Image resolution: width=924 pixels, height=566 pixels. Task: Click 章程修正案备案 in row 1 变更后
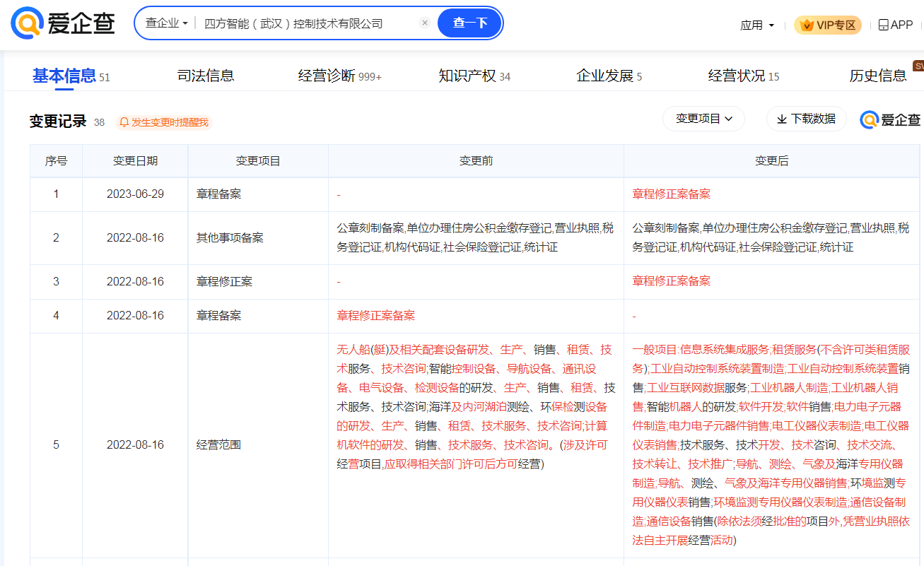(671, 194)
